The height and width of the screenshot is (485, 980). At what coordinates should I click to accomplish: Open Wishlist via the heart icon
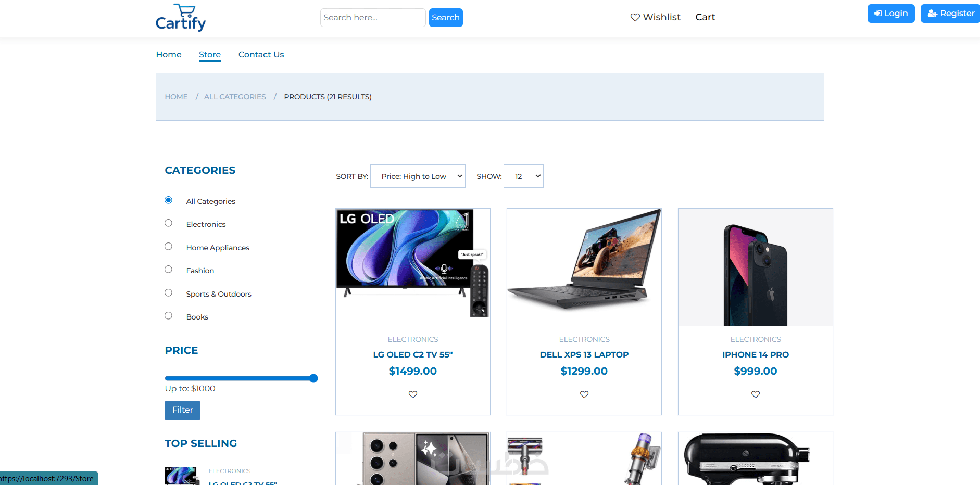coord(635,17)
